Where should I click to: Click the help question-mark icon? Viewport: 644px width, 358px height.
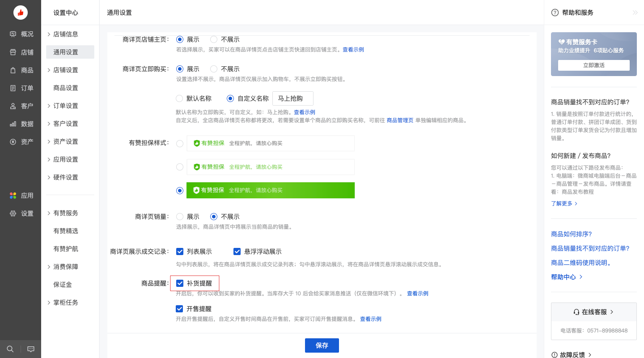pyautogui.click(x=555, y=13)
